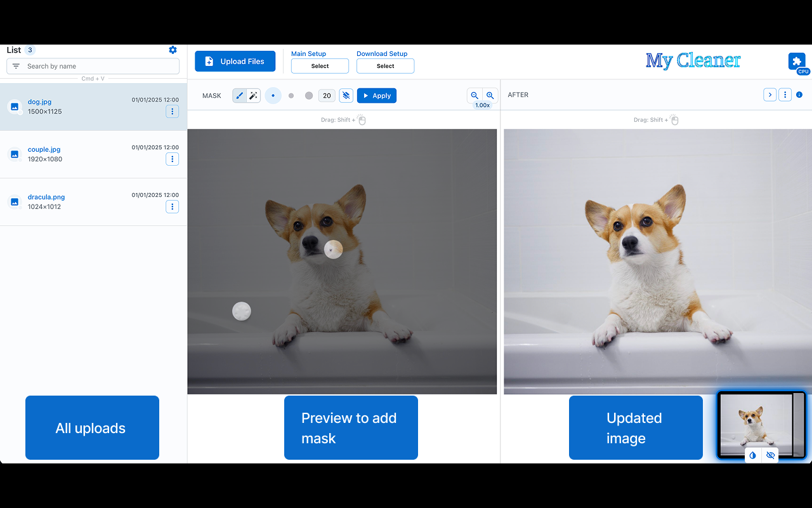This screenshot has height=508, width=812.
Task: Click the filter icon beside the search field
Action: [x=16, y=66]
